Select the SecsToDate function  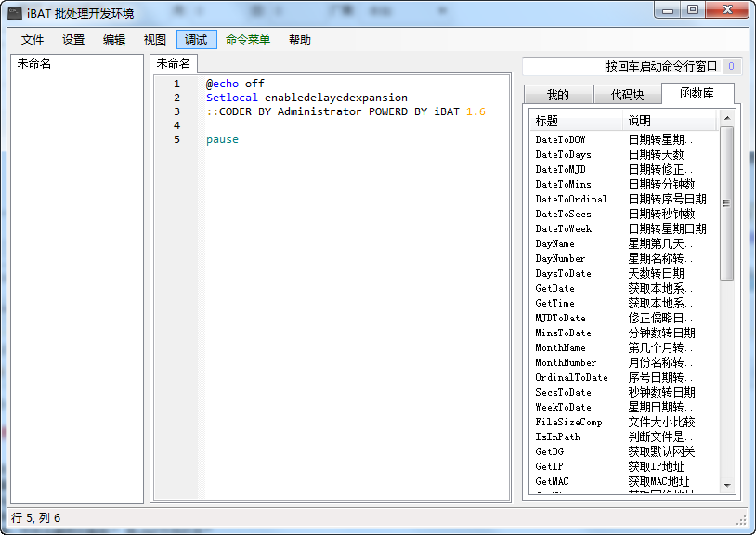(563, 392)
